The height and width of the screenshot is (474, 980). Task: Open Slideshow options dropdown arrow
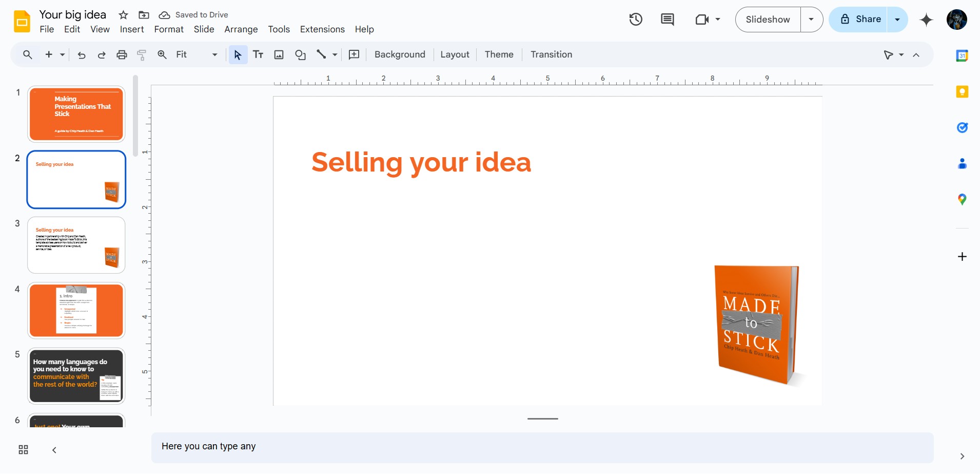click(x=811, y=20)
